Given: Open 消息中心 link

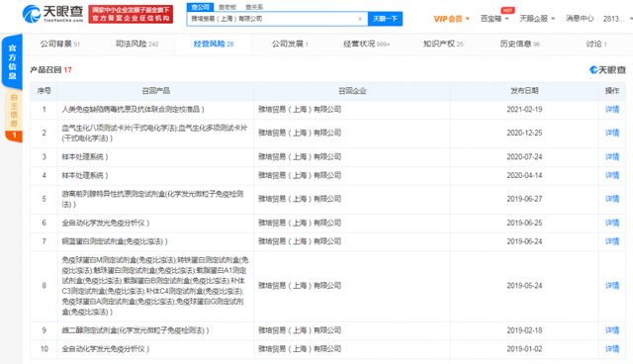Looking at the screenshot, I should point(580,19).
